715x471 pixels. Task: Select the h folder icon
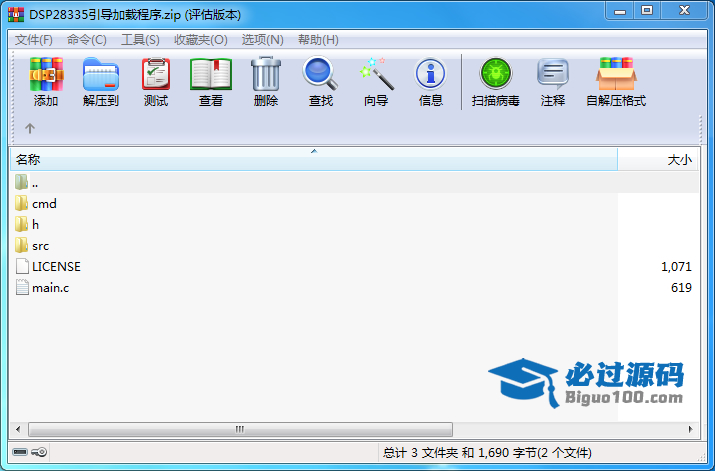21,224
